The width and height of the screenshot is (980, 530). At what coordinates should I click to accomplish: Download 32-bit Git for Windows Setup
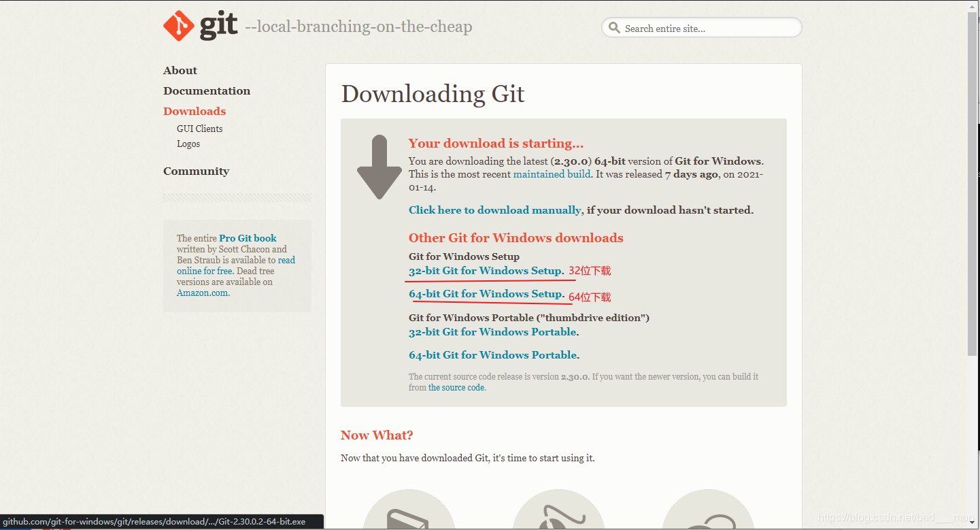486,271
